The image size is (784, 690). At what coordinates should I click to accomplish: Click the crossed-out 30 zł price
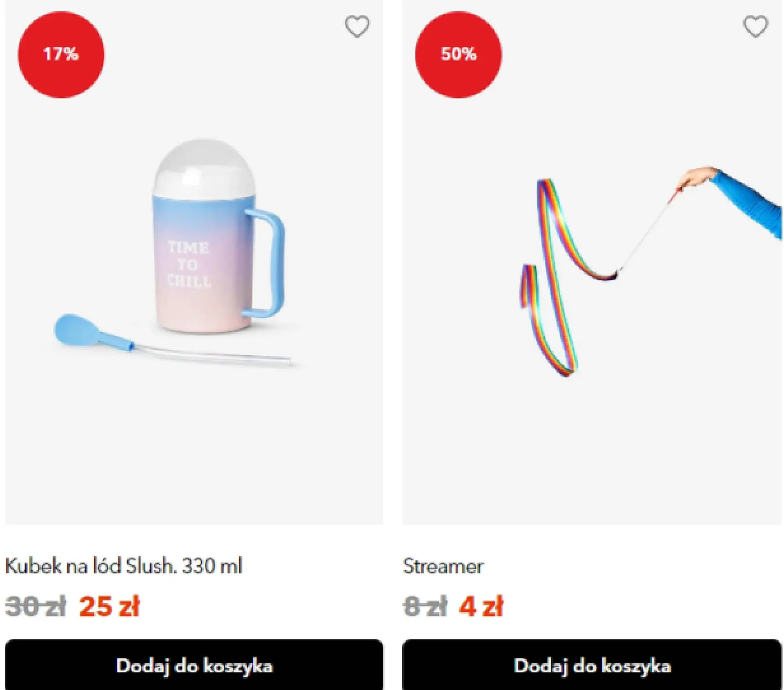[36, 606]
